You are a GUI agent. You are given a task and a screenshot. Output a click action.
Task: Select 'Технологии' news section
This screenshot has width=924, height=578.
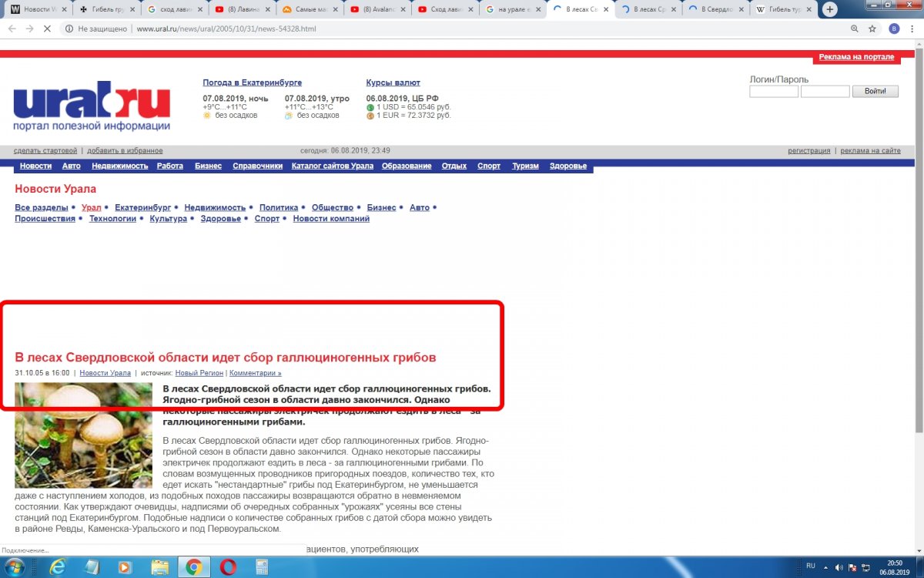tap(112, 218)
